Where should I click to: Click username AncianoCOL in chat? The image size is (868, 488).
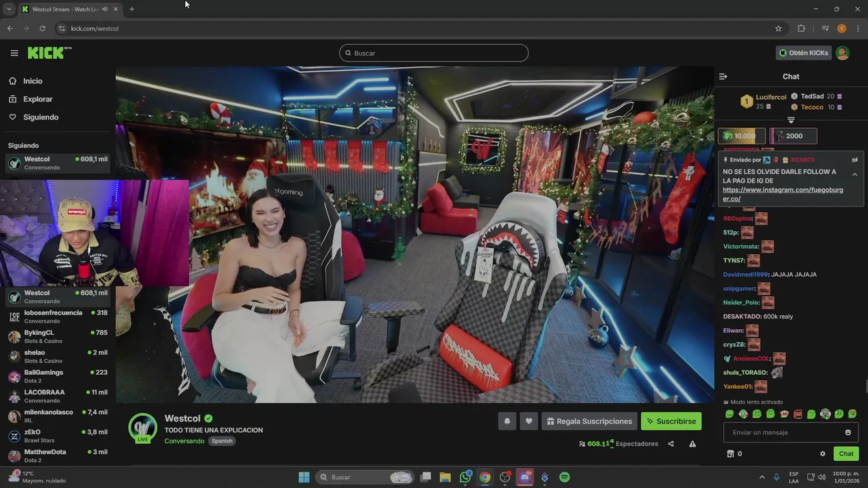click(x=751, y=359)
